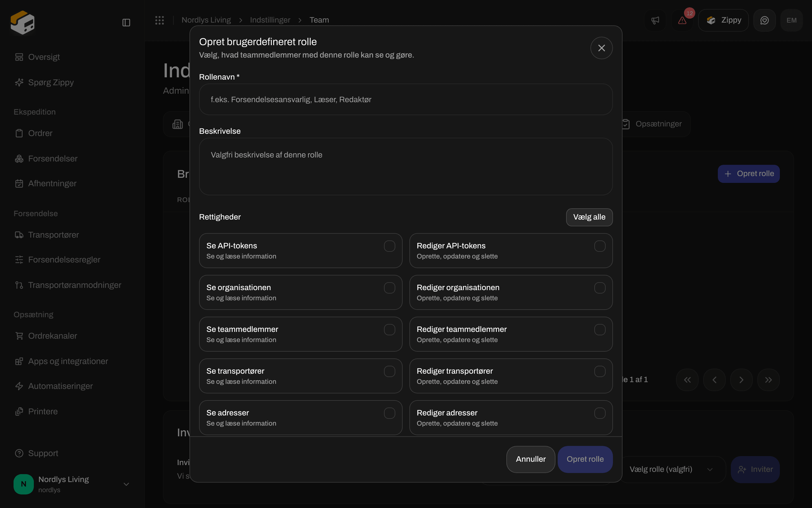Tick the Se teammedlemmer permission
Screen dimensions: 812x508
[389, 330]
